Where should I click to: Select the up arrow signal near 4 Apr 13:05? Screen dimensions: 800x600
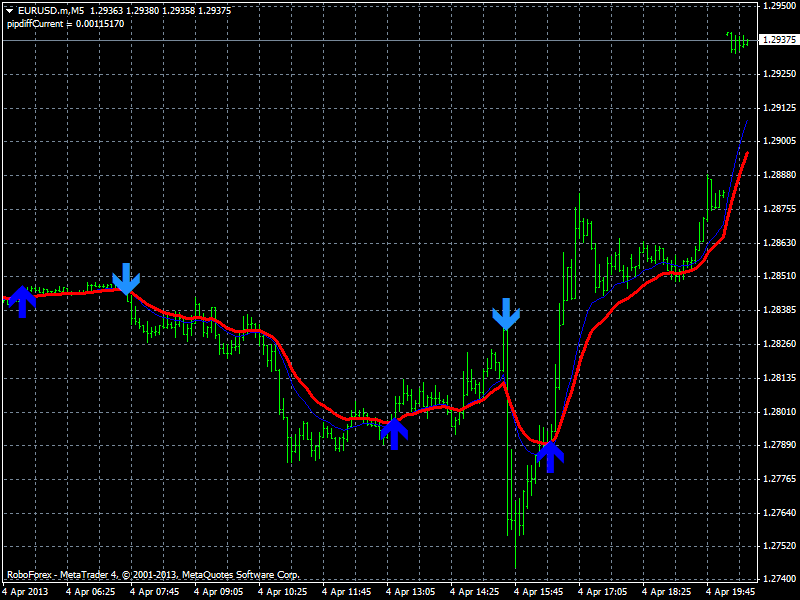click(394, 434)
